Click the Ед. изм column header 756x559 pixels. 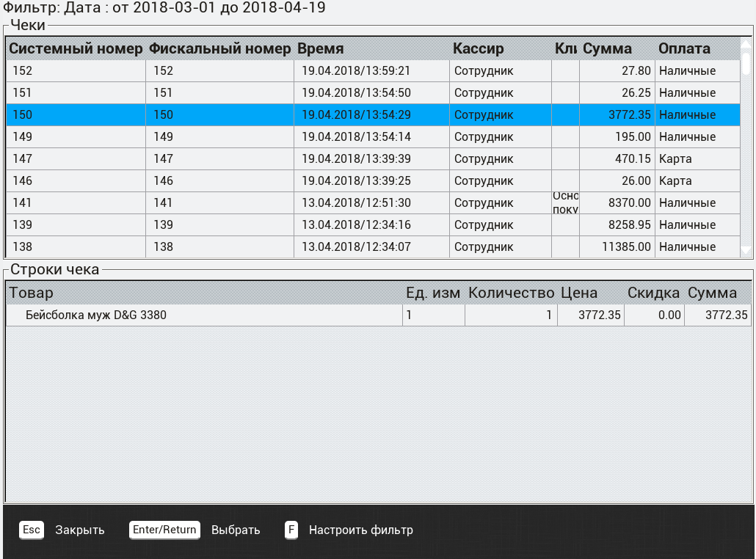[x=433, y=293]
